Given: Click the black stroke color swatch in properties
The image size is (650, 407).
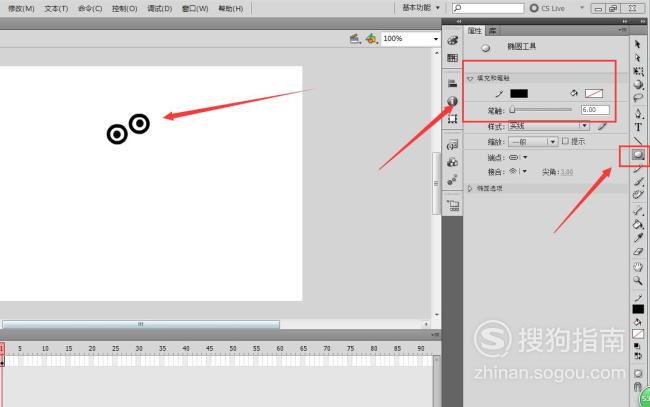Looking at the screenshot, I should [x=519, y=93].
